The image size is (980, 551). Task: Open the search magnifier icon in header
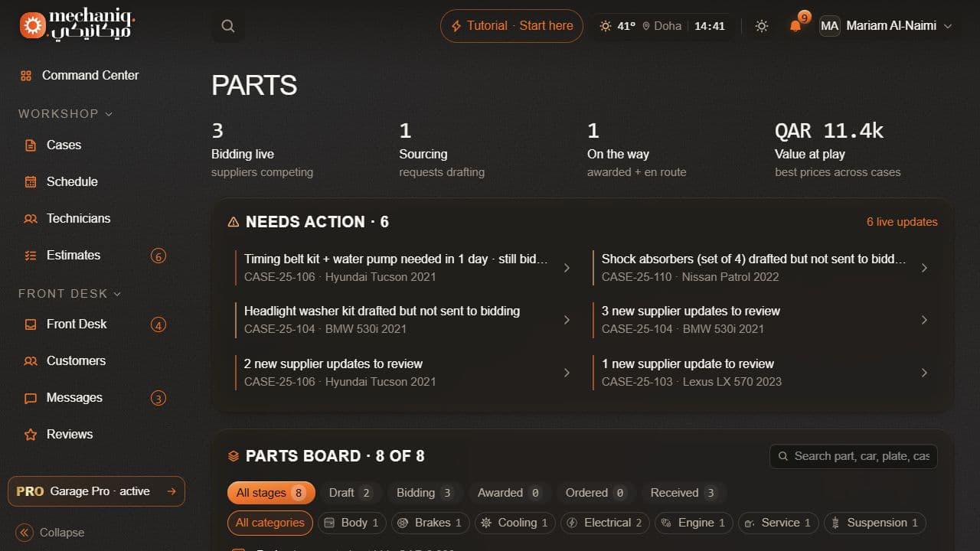228,26
